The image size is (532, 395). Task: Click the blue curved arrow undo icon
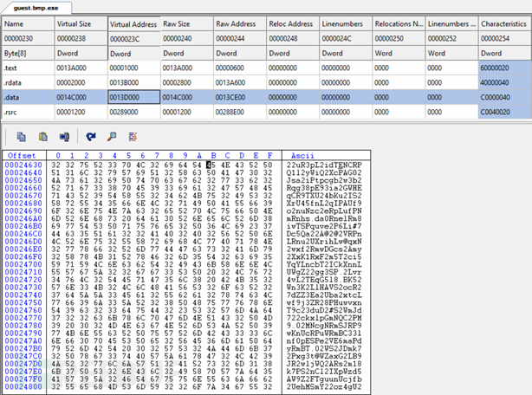click(x=91, y=137)
